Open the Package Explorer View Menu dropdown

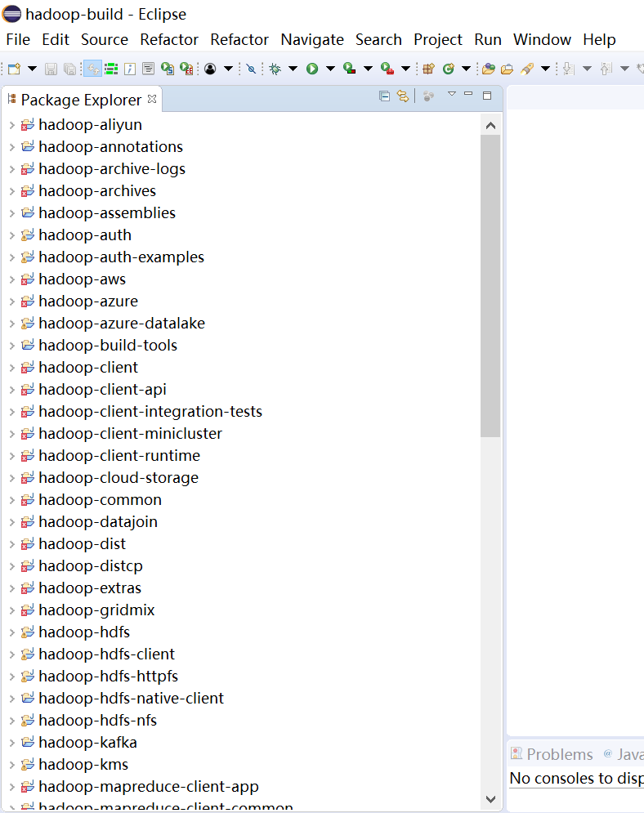[x=451, y=95]
